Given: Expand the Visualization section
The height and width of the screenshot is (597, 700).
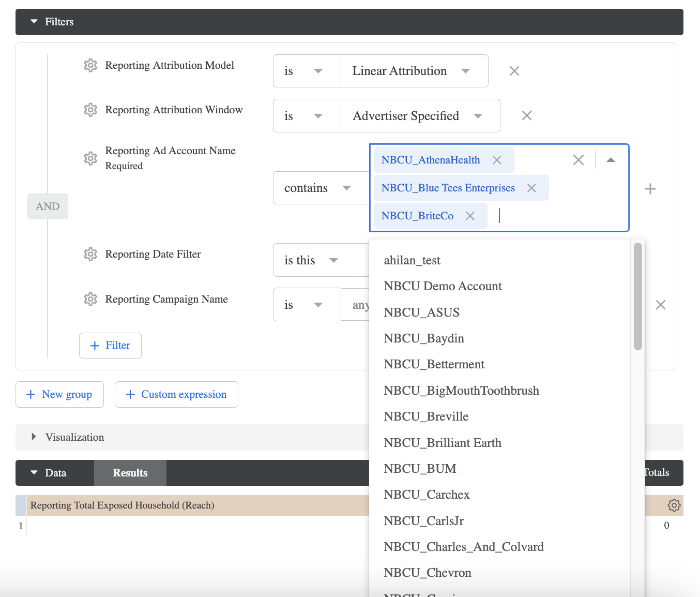Looking at the screenshot, I should pyautogui.click(x=34, y=437).
